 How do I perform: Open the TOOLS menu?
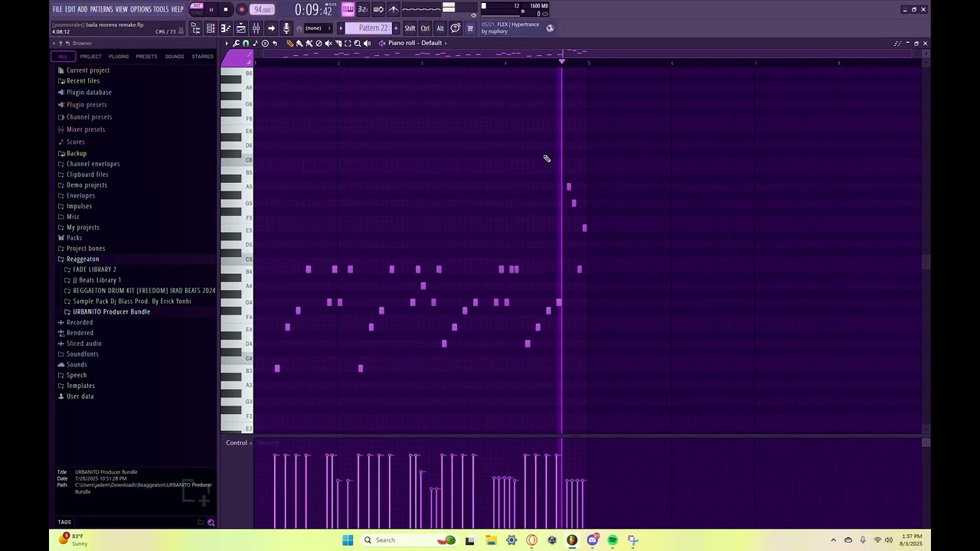[161, 9]
